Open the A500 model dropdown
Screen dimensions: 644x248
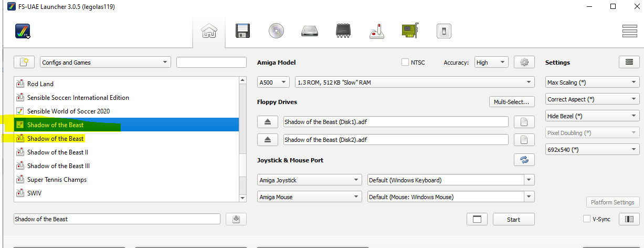point(273,82)
